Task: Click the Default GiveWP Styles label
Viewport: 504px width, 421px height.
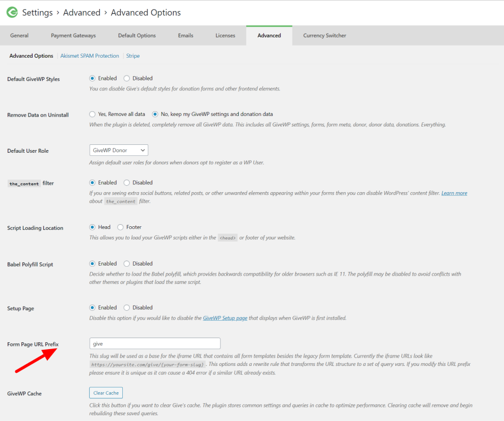Action: click(x=34, y=79)
